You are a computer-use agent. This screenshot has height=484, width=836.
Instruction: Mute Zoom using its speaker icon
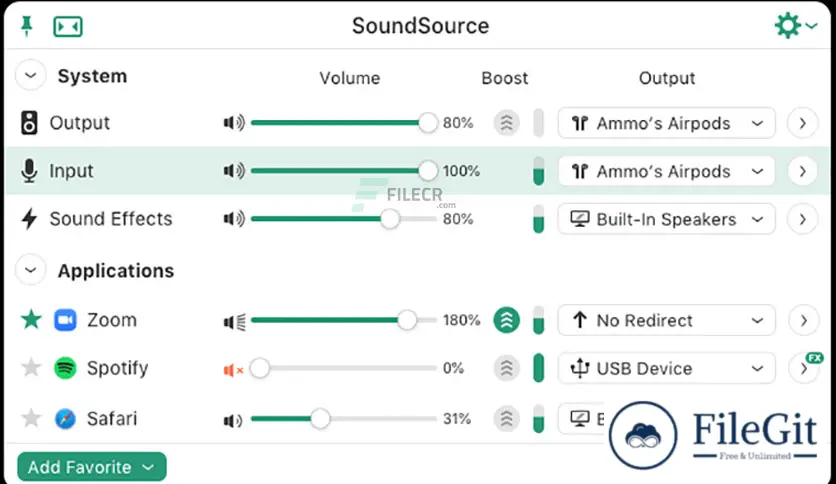tap(234, 321)
